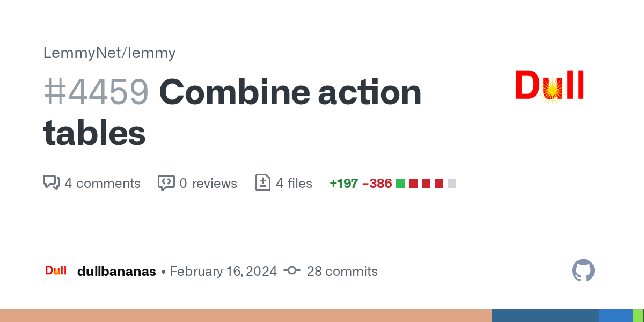Viewport: 644px width, 322px height.
Task: Click the files changed diff icon
Action: click(263, 183)
